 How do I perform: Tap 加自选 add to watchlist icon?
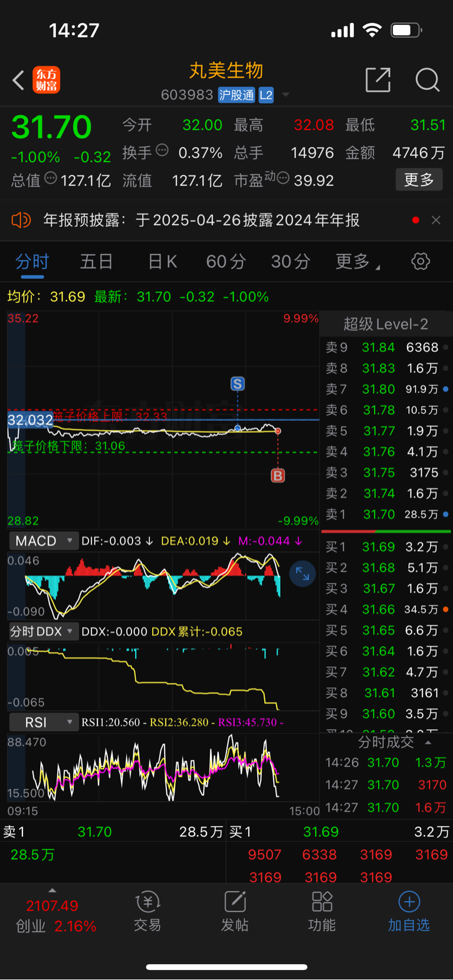pos(409,912)
